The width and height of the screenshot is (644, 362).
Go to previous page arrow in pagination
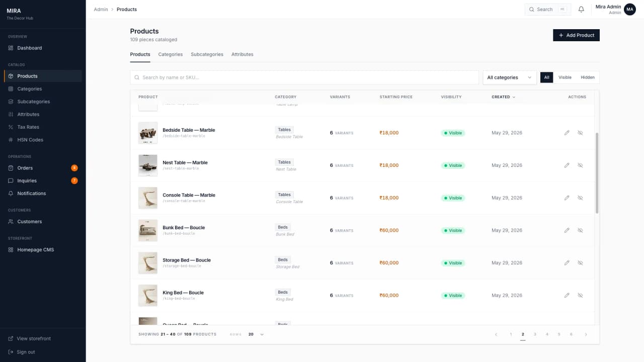tap(496, 334)
